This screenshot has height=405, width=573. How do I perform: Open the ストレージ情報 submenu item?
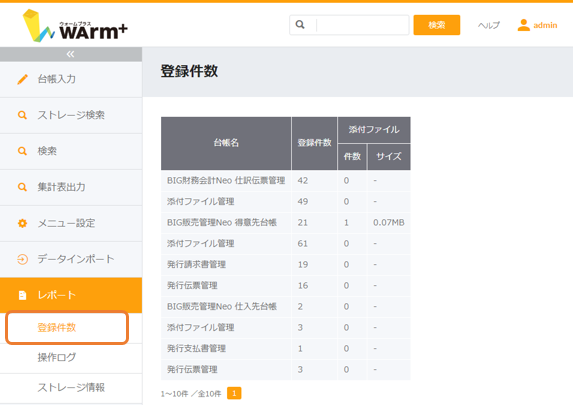(71, 387)
